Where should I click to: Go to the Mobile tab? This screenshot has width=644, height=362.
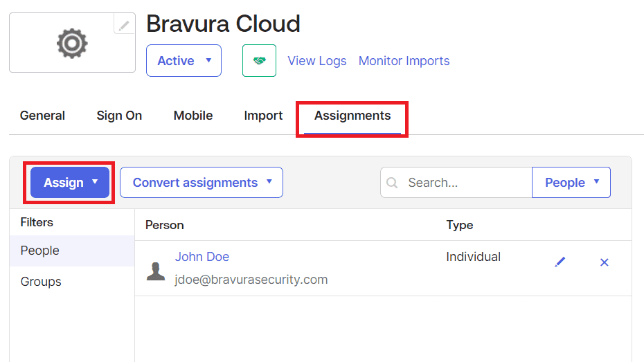click(x=193, y=116)
